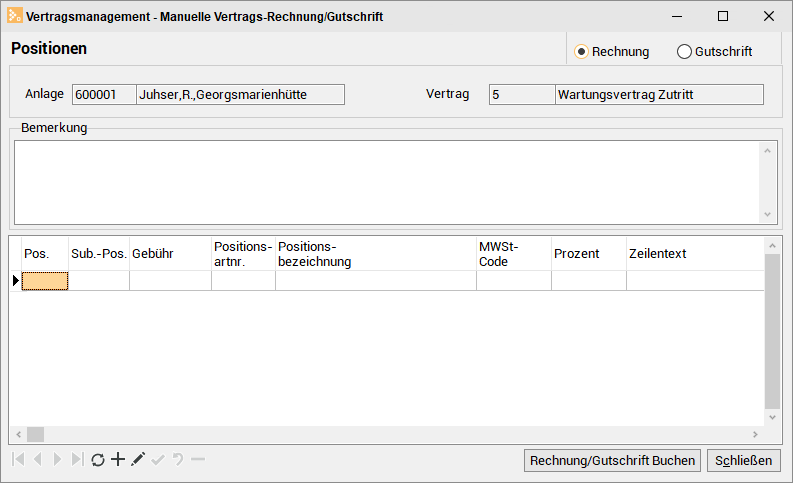Viewport: 793px width, 483px height.
Task: Go to previous record in navigator
Action: [x=37, y=459]
